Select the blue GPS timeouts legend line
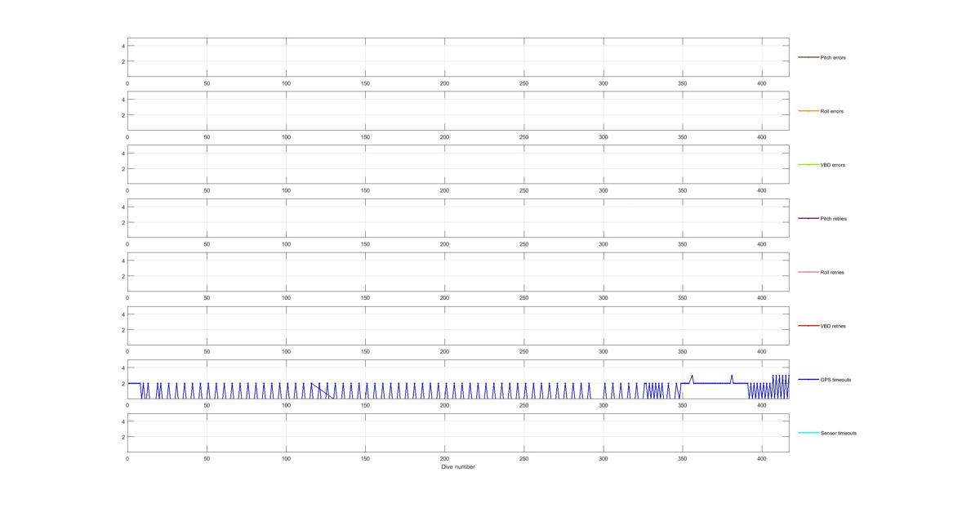The height and width of the screenshot is (508, 980). (x=808, y=379)
